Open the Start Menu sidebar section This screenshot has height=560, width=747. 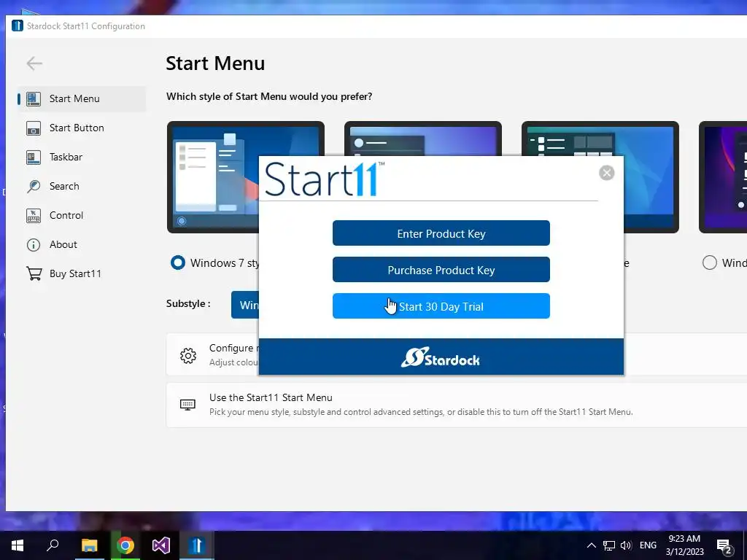coord(82,98)
